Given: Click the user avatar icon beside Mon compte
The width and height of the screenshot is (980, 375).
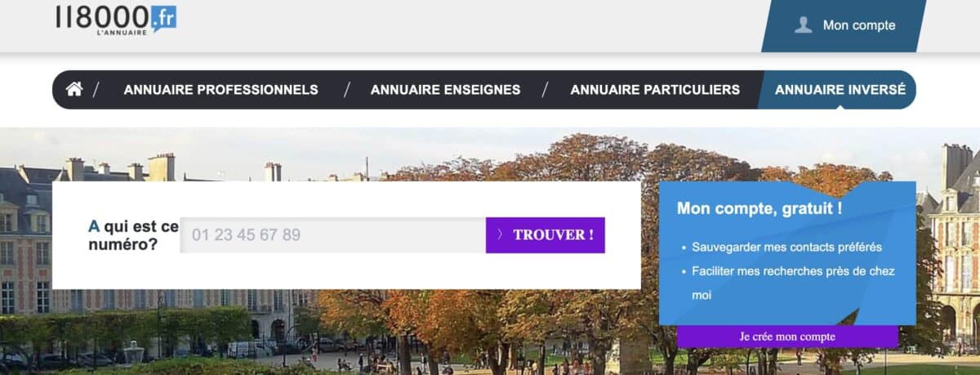Looking at the screenshot, I should click(804, 25).
